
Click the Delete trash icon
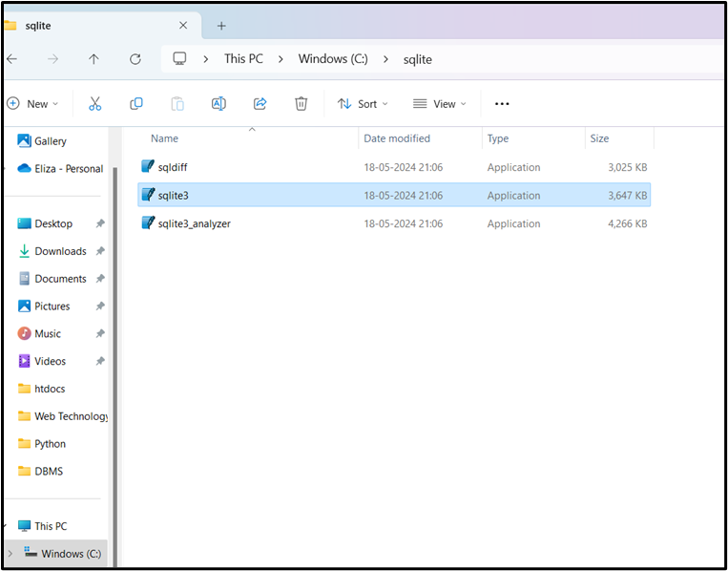pos(301,103)
